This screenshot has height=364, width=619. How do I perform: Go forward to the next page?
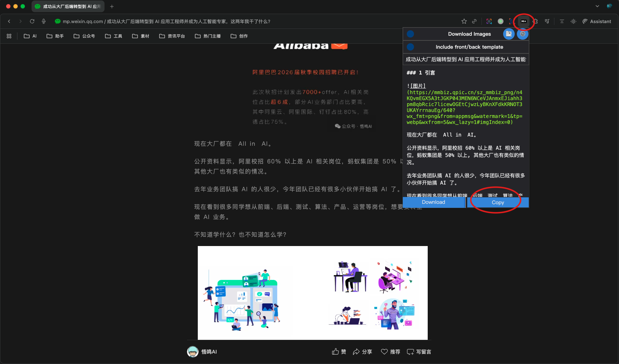point(21,21)
